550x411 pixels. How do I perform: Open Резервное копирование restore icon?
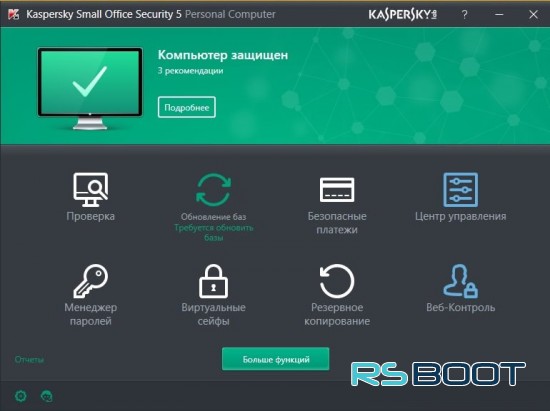tap(337, 281)
